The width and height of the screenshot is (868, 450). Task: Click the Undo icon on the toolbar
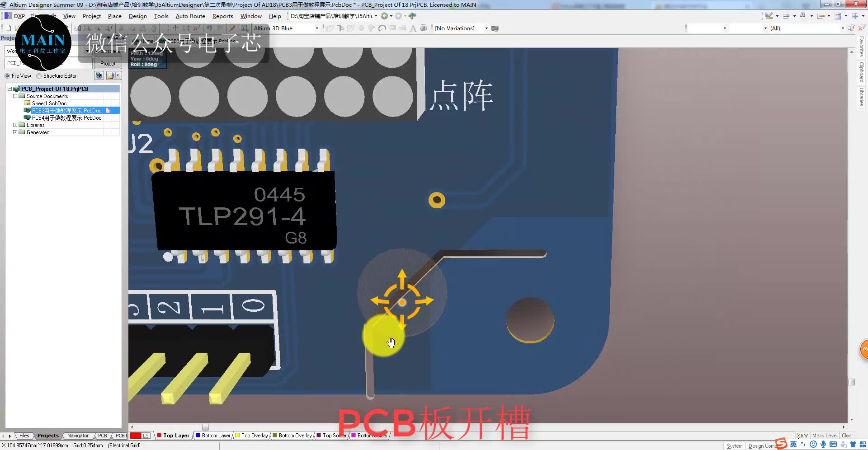(x=209, y=28)
